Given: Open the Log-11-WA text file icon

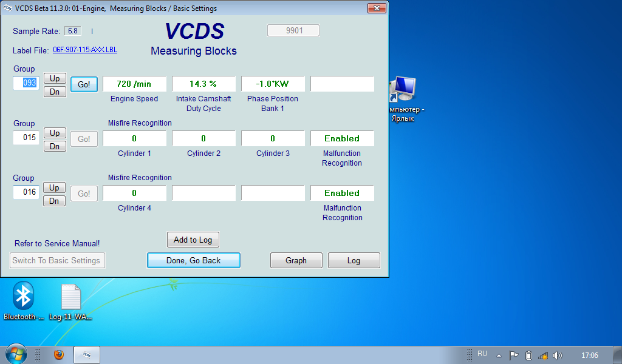Looking at the screenshot, I should [70, 302].
